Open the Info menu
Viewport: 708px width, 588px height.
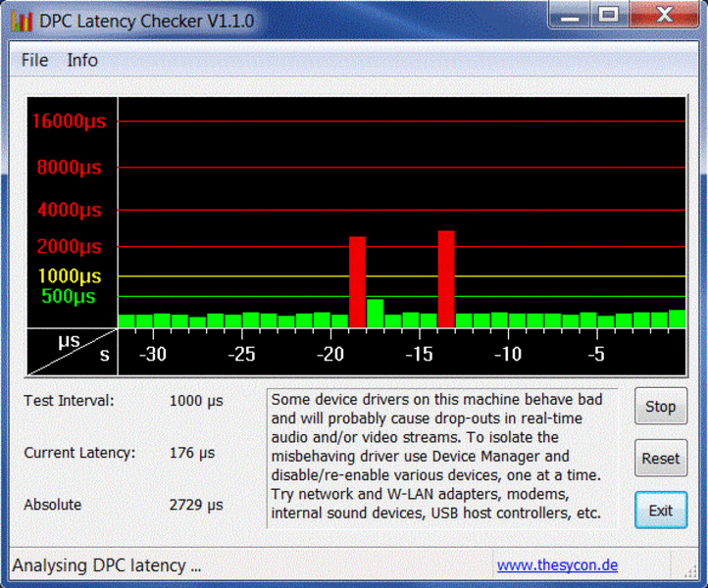[x=82, y=60]
